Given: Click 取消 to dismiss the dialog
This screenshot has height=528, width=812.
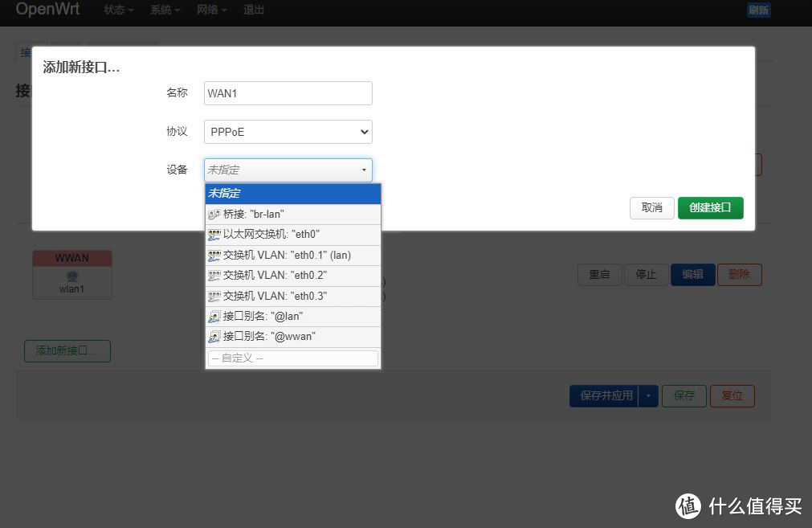Looking at the screenshot, I should click(x=651, y=207).
